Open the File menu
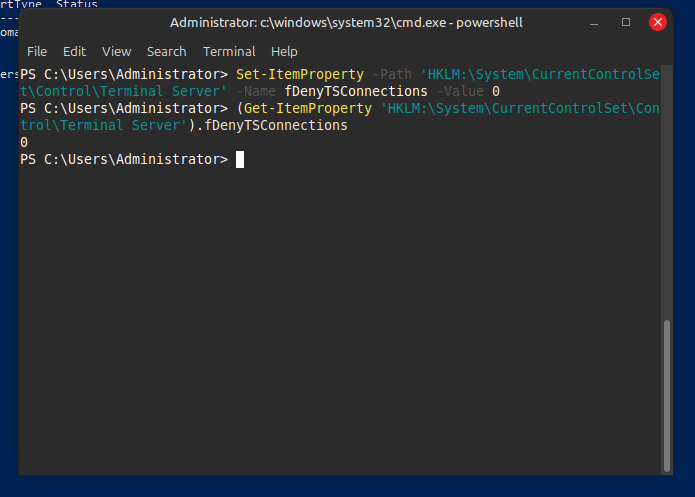The image size is (695, 497). [37, 51]
